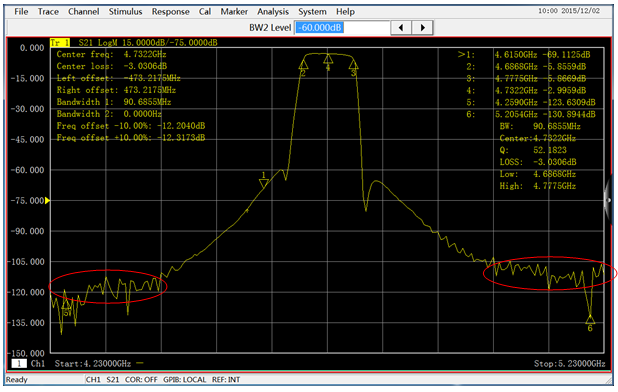Open the Stimulus menu
This screenshot has height=392, width=618.
tap(125, 12)
